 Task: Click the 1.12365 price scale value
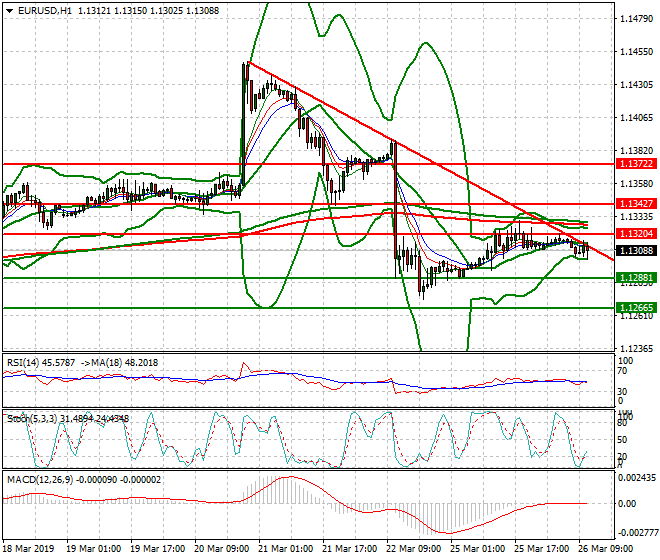pyautogui.click(x=636, y=349)
